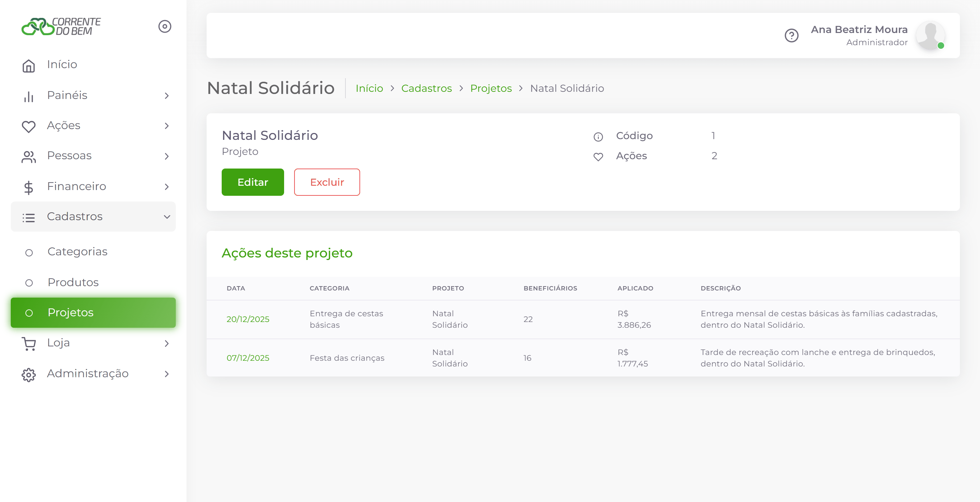The height and width of the screenshot is (502, 980).
Task: Click the Beneficiários column header
Action: pyautogui.click(x=550, y=288)
